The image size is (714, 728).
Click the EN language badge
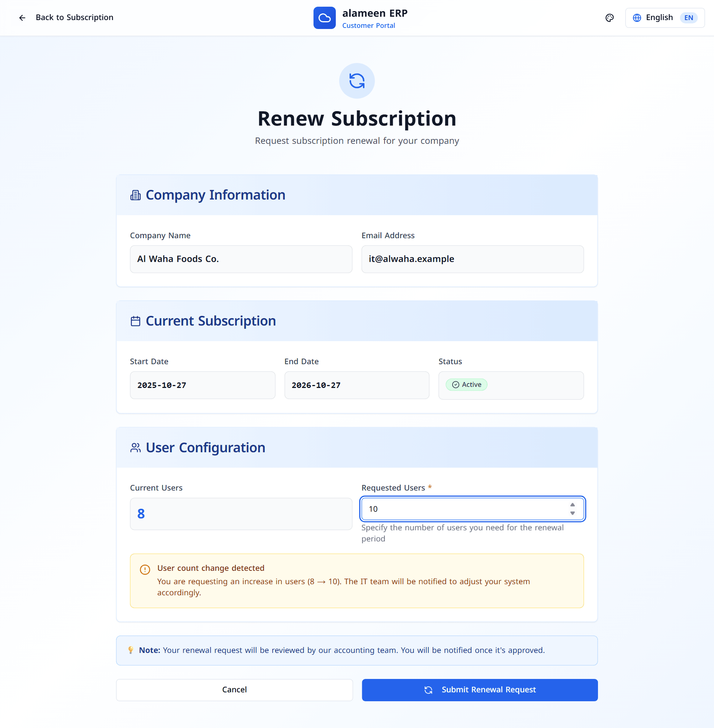[x=688, y=17]
